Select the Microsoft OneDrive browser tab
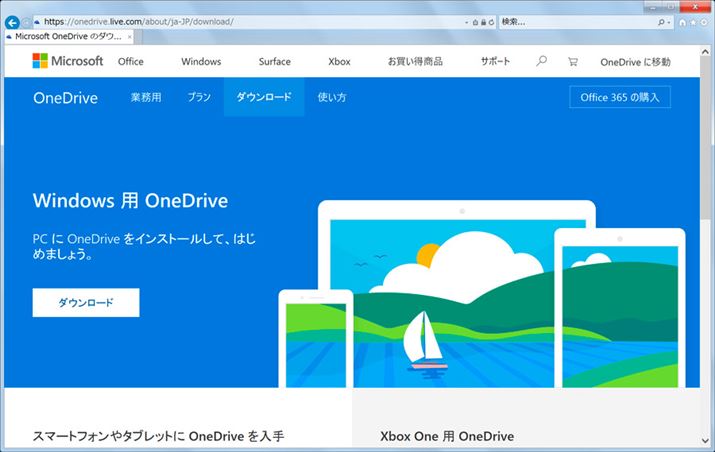Image resolution: width=715 pixels, height=452 pixels. pyautogui.click(x=67, y=36)
